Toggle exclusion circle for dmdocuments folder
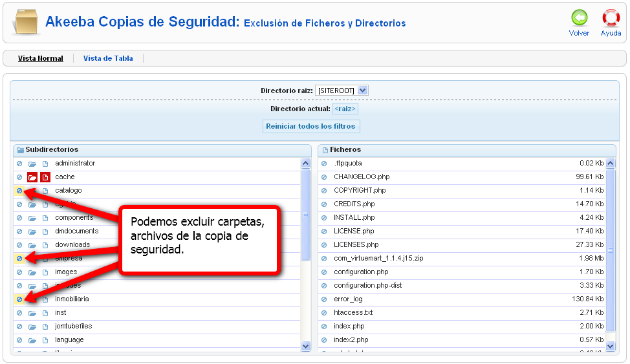 coord(19,231)
